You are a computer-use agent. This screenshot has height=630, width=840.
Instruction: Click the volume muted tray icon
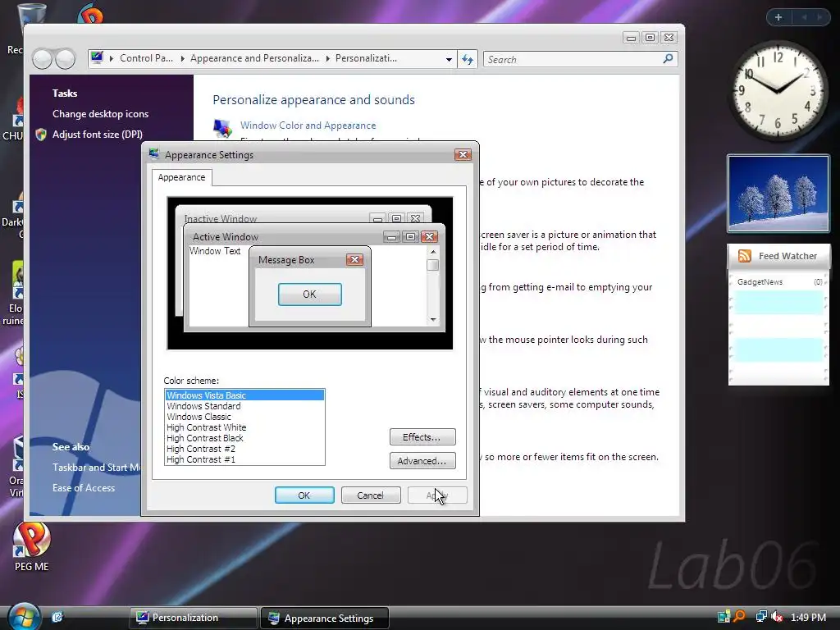click(x=777, y=617)
